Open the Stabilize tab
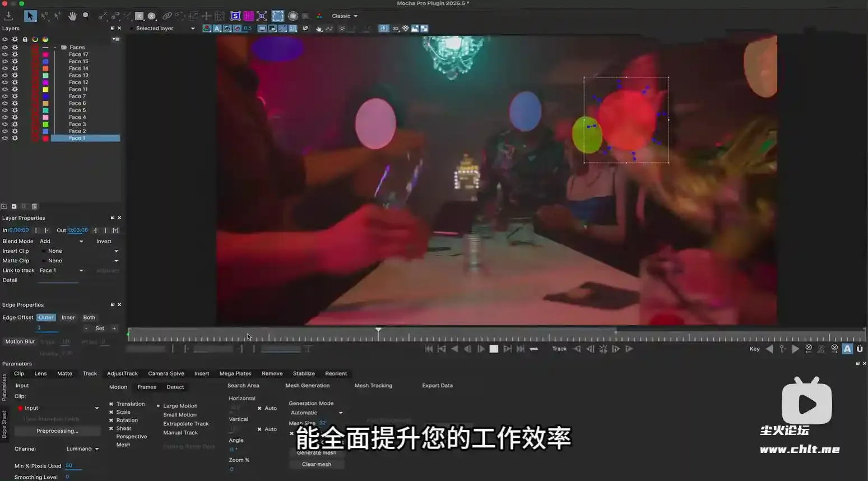This screenshot has height=481, width=868. point(304,373)
